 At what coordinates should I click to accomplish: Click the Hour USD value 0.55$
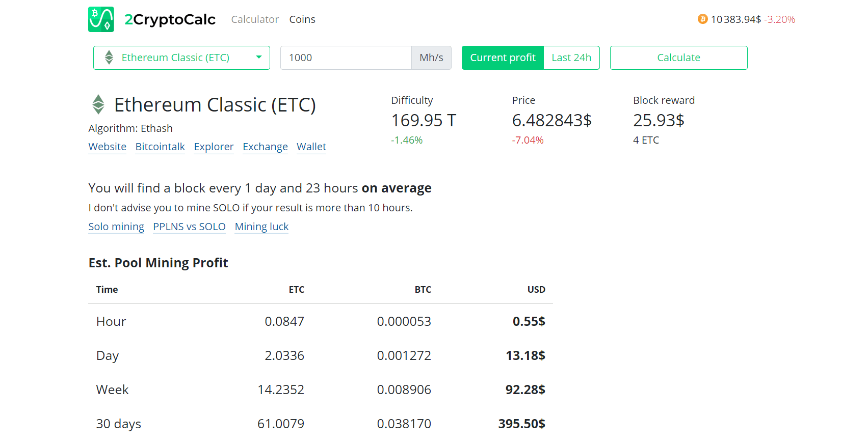(529, 321)
